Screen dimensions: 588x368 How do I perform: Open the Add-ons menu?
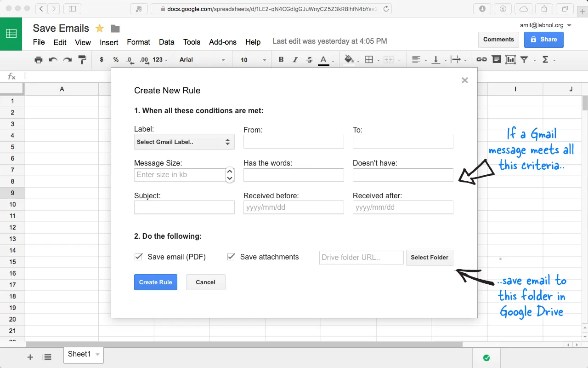click(222, 42)
